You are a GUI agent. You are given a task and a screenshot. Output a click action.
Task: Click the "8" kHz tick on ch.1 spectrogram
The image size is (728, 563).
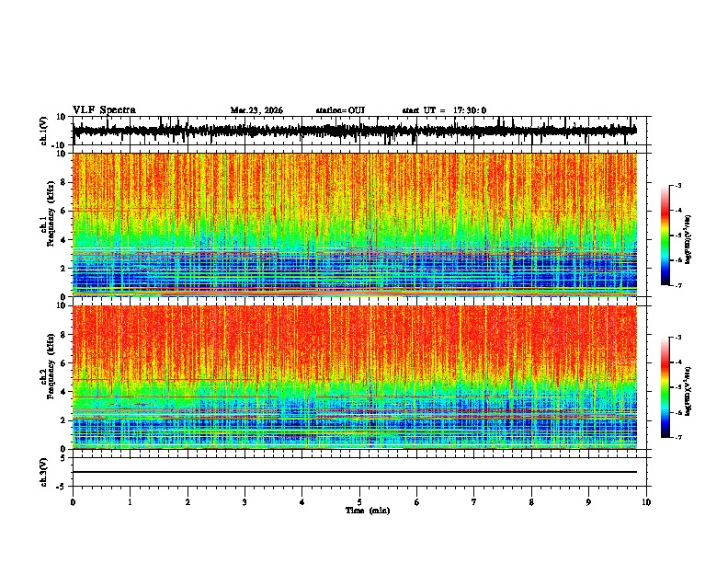[x=63, y=182]
